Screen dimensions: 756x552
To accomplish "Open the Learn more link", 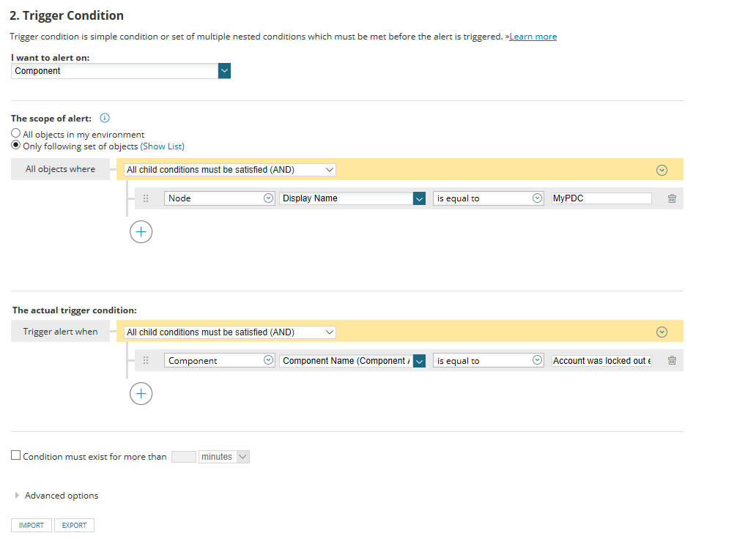I will coord(533,37).
